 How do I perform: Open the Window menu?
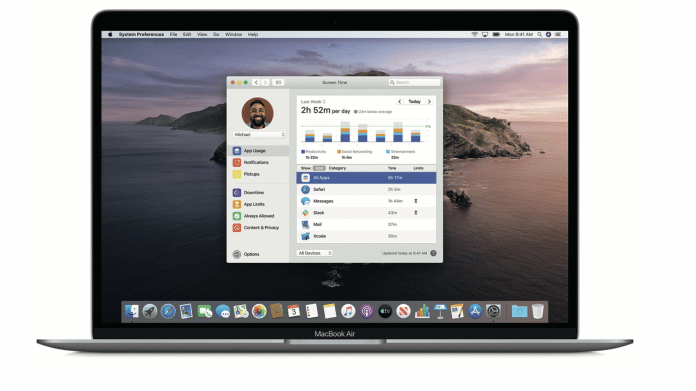pyautogui.click(x=233, y=34)
